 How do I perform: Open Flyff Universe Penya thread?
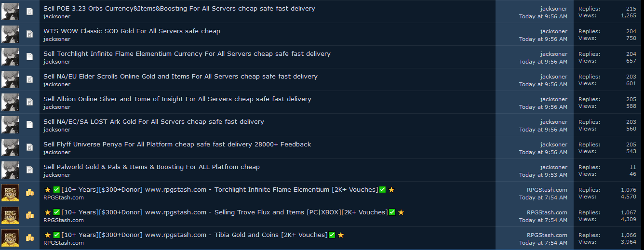click(x=177, y=145)
